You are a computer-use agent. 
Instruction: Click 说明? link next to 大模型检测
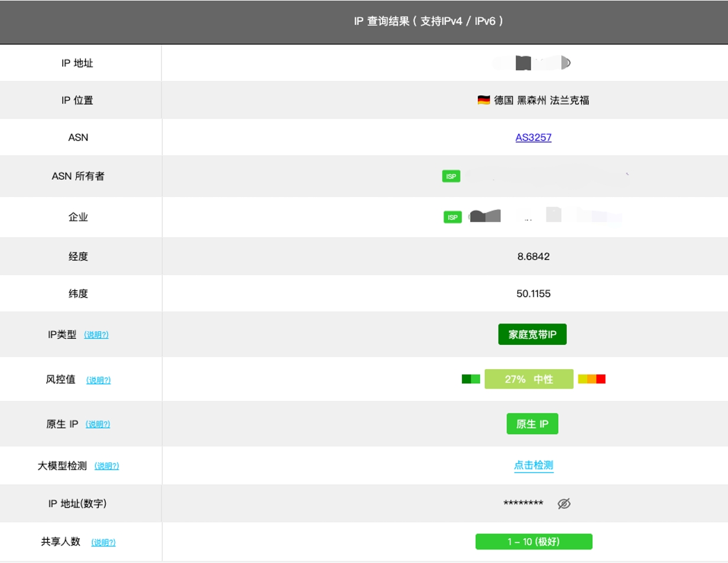tap(107, 466)
